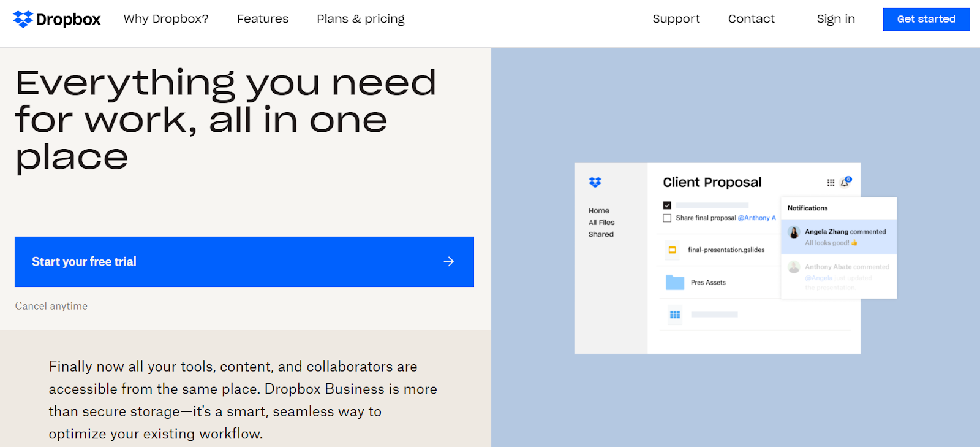980x447 pixels.
Task: Open the apps grid icon near Client Proposal
Action: coord(831,183)
